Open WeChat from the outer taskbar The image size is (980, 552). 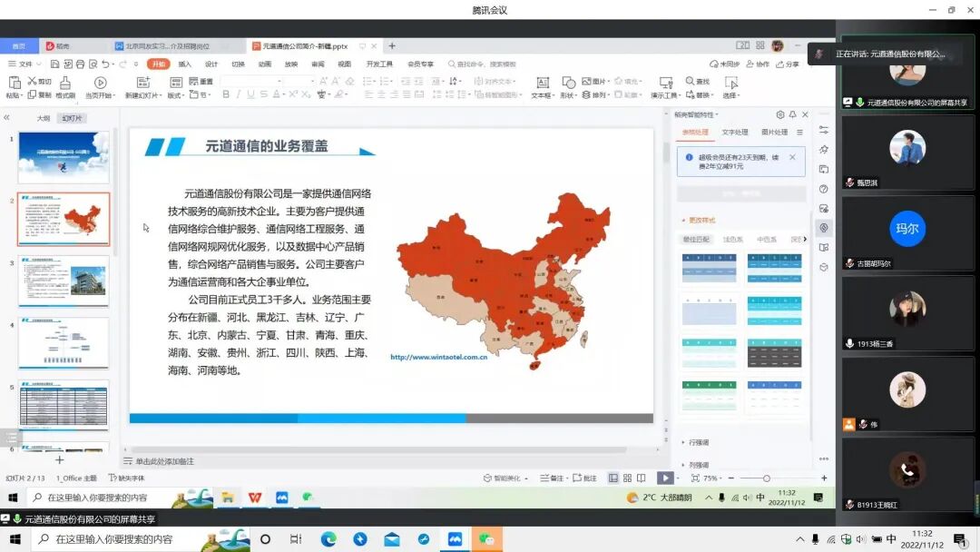tap(486, 539)
